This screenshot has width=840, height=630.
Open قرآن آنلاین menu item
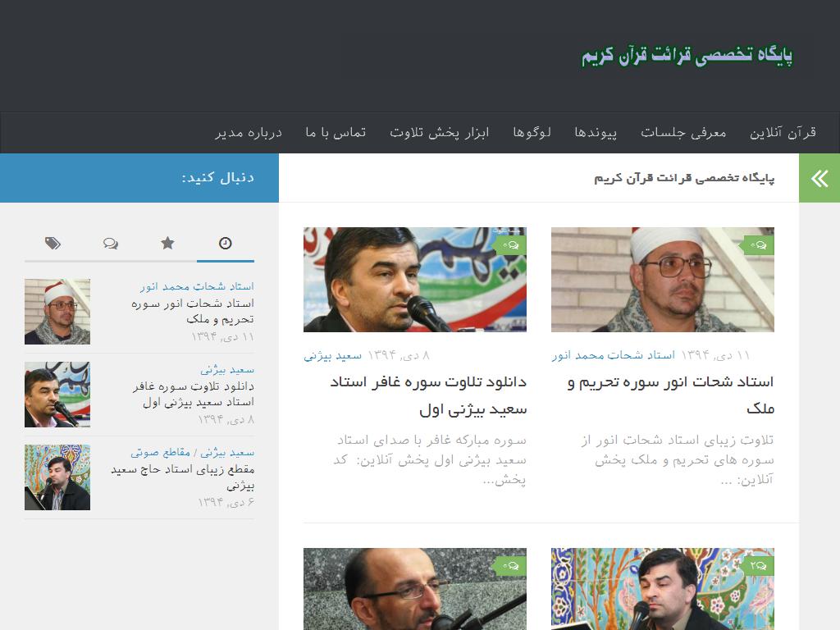tap(783, 132)
